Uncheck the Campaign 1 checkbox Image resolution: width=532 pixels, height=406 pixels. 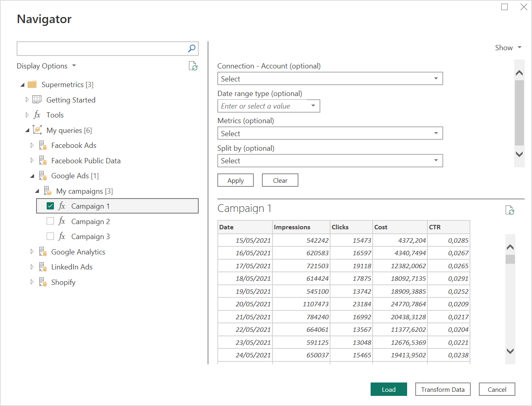(50, 205)
